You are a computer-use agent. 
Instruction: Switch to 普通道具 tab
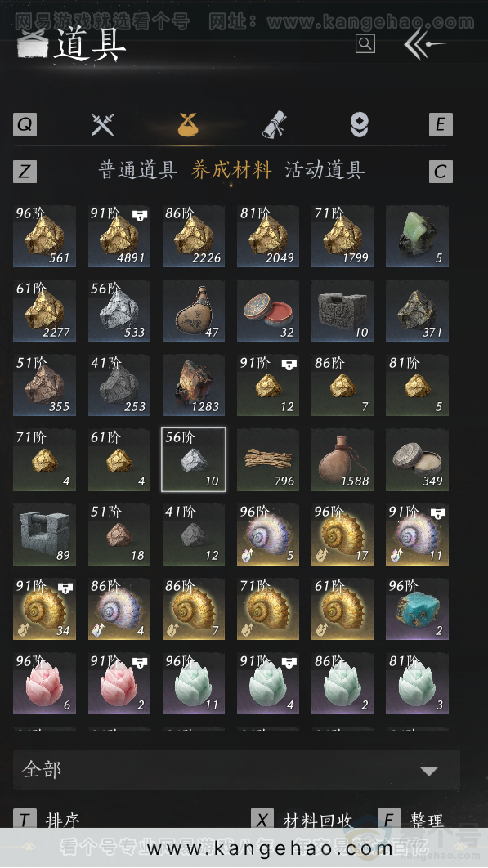click(x=138, y=170)
